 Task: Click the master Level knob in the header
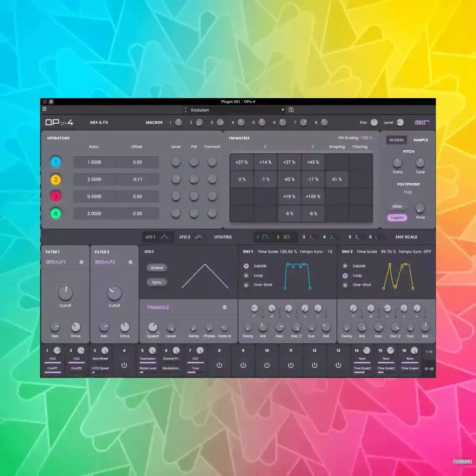[x=400, y=122]
